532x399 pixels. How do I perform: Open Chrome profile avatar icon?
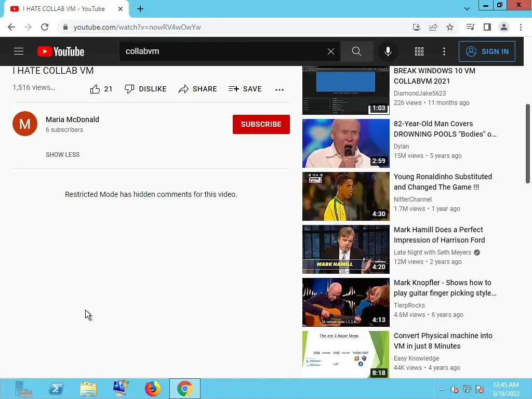click(x=504, y=27)
